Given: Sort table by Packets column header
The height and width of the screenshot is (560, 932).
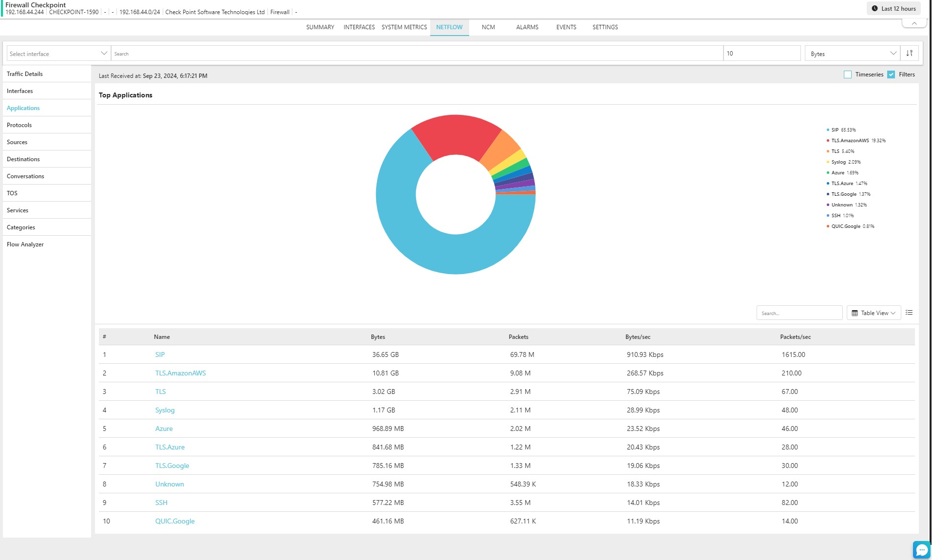Looking at the screenshot, I should (x=518, y=337).
